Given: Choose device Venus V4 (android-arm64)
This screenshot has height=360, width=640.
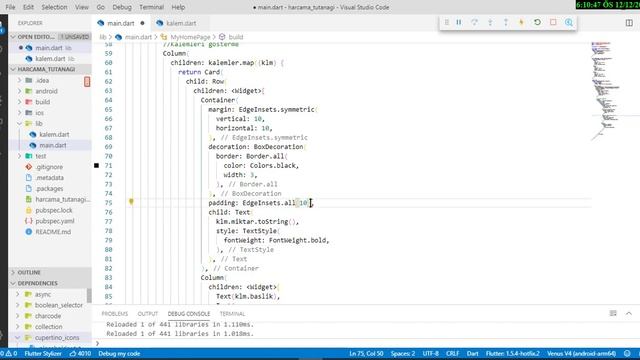Looking at the screenshot, I should pos(581,353).
